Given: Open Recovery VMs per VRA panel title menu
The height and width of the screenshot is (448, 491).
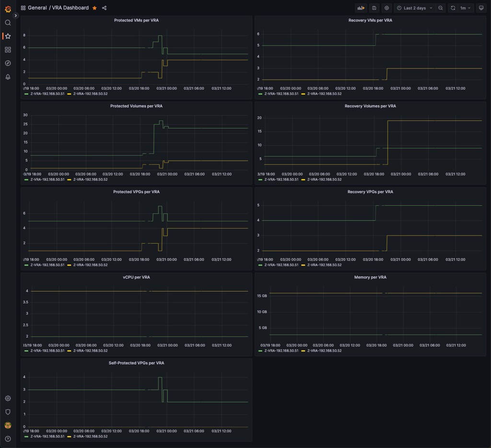Looking at the screenshot, I should (x=370, y=20).
